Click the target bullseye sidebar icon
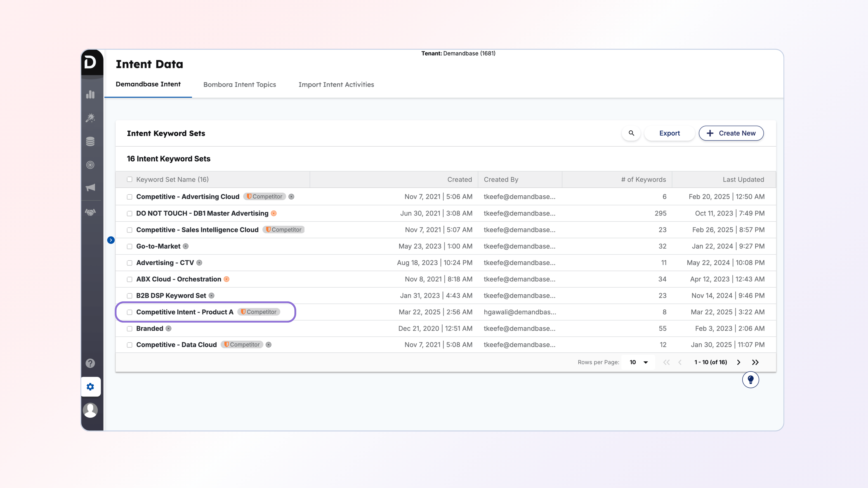The width and height of the screenshot is (868, 488). click(x=90, y=165)
